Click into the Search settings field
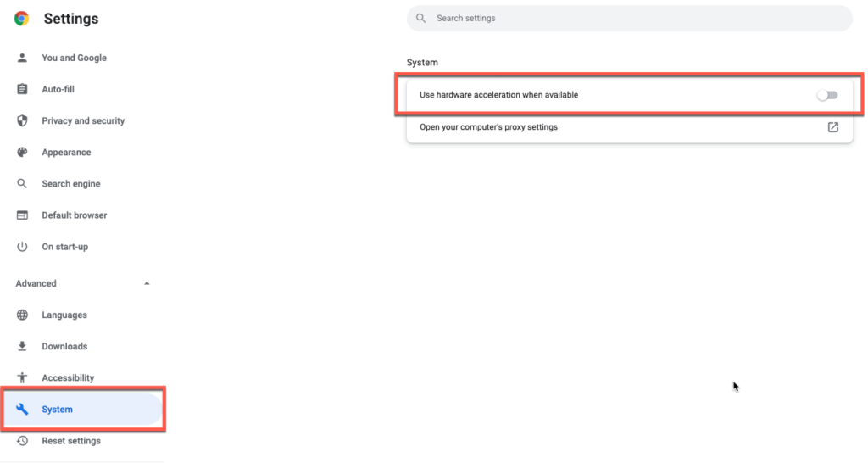The image size is (868, 463). pyautogui.click(x=627, y=18)
